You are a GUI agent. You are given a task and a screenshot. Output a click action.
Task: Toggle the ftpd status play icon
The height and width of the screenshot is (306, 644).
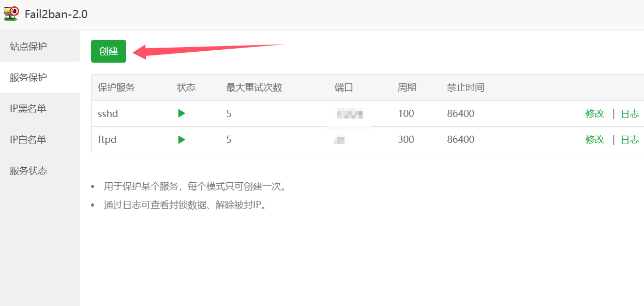(x=182, y=139)
